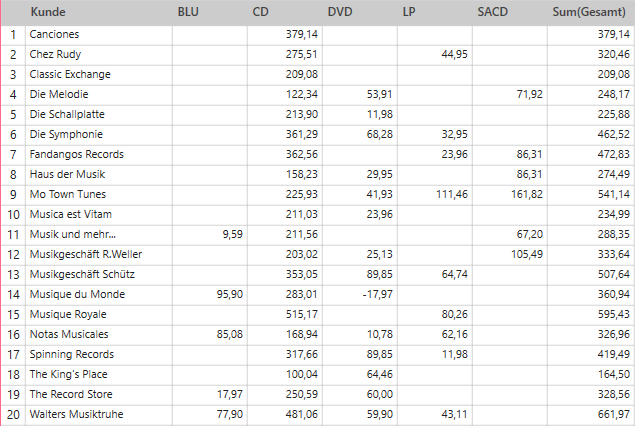Viewport: 635px width, 426px height.
Task: Click the SACD column header
Action: point(495,12)
